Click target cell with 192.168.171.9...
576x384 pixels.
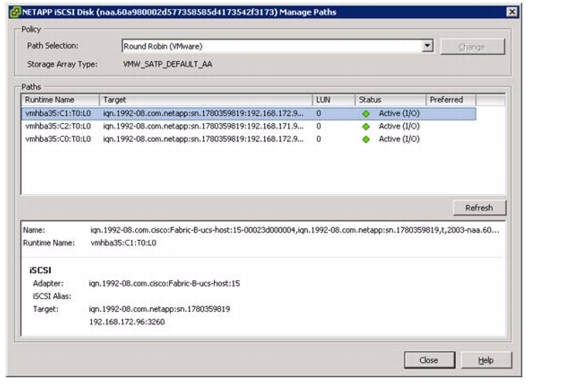(x=203, y=126)
